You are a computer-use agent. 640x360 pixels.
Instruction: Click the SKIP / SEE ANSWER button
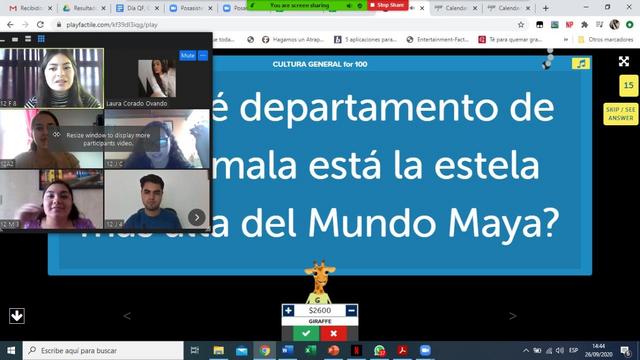tap(620, 114)
